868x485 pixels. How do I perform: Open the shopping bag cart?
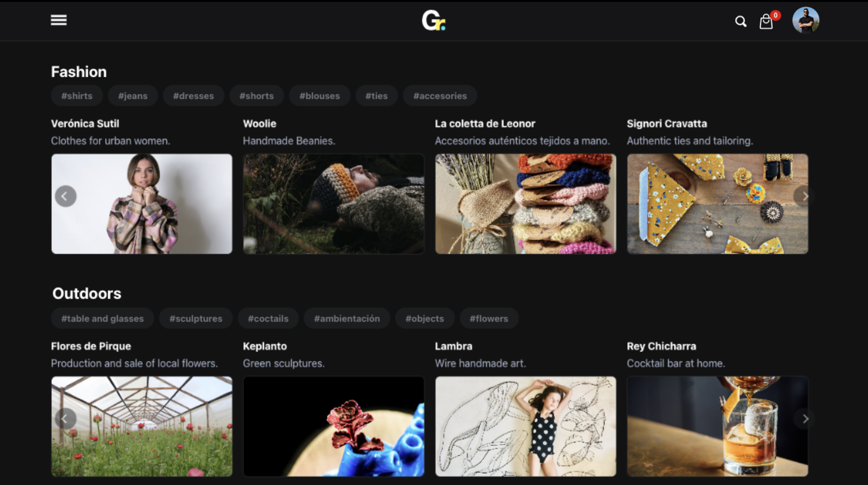pos(766,22)
